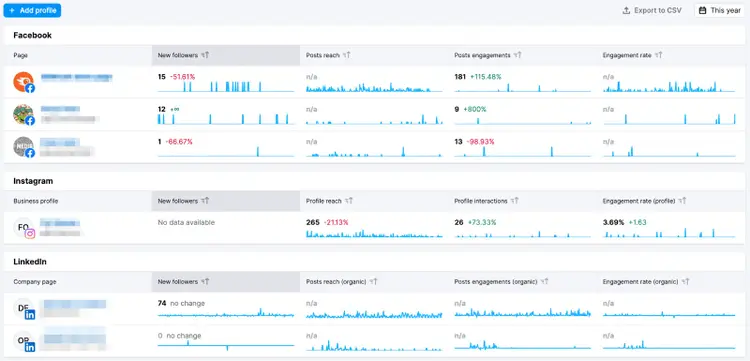
Task: Open the gray MEDIA-avatar Facebook page
Action: (x=23, y=147)
